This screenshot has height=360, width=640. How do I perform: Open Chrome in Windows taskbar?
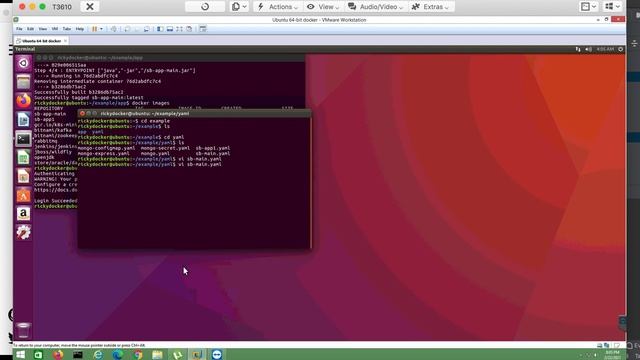(138, 354)
